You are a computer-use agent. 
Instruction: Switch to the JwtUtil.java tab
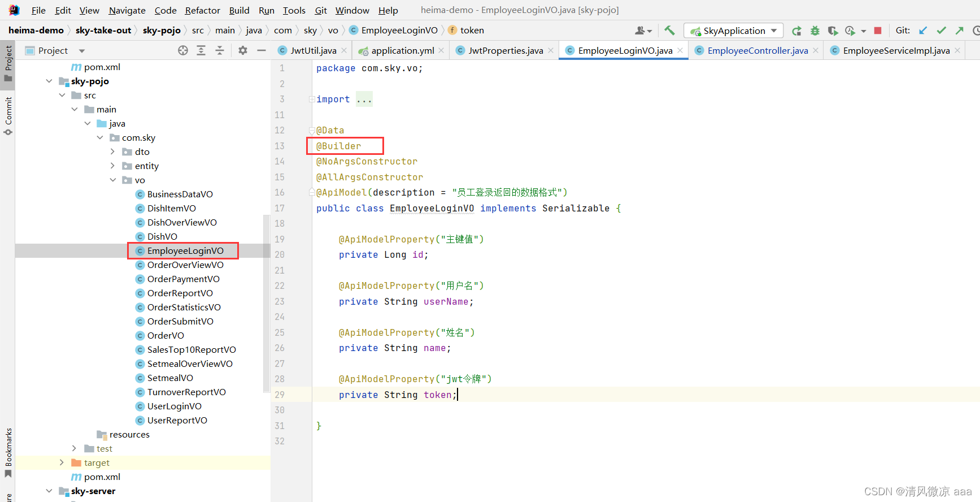tap(313, 50)
